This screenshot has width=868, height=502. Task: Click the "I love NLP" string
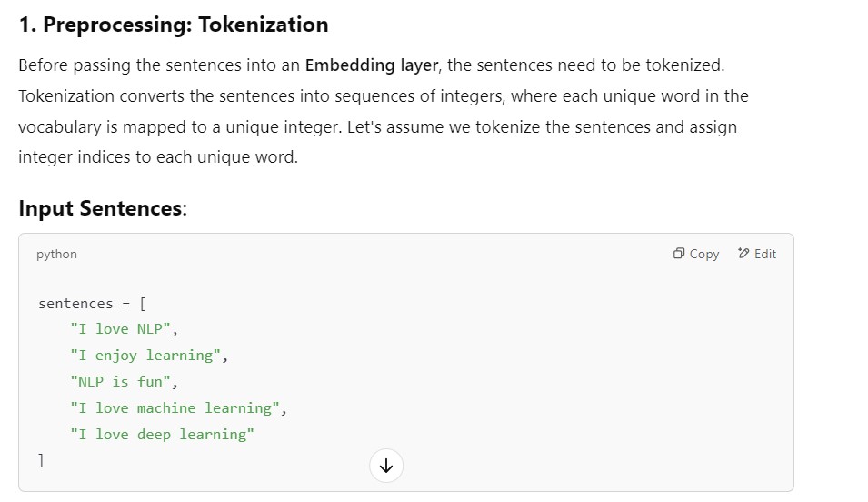[119, 329]
